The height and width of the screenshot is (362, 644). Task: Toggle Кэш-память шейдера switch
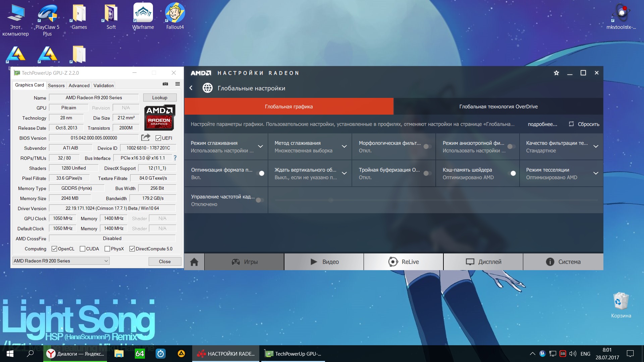coord(512,173)
